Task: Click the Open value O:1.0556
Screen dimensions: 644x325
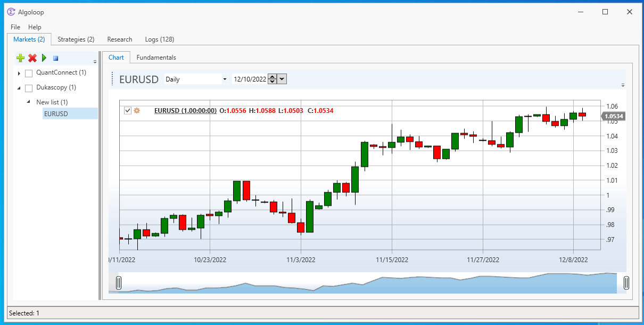Action: click(x=233, y=111)
